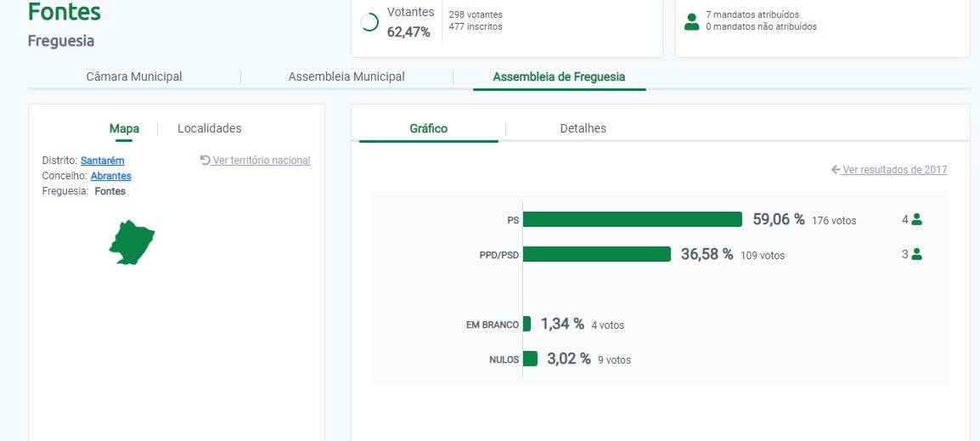Click the person icon beside PPD/PSD mandates

[916, 254]
